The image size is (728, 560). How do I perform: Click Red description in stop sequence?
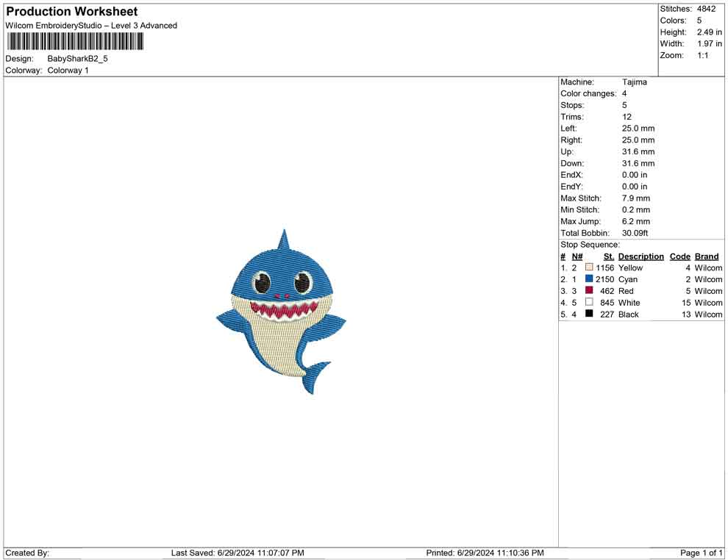tap(626, 291)
